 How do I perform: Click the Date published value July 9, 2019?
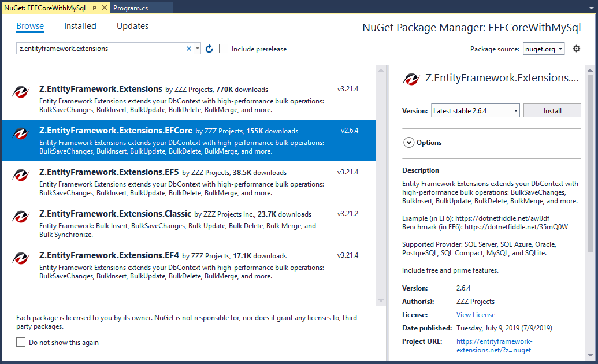504,328
